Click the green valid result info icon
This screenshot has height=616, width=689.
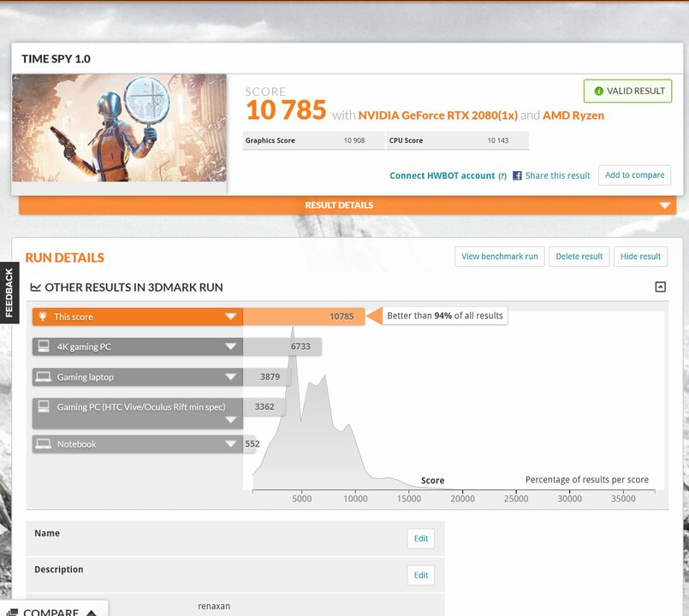[598, 91]
